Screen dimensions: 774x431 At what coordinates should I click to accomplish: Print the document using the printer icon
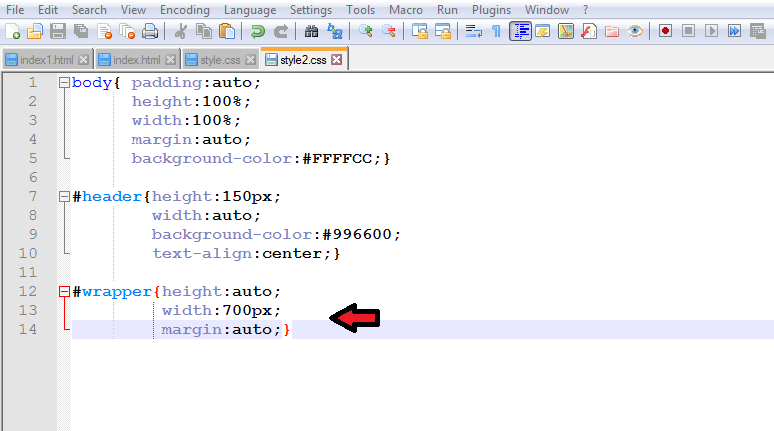pos(150,31)
